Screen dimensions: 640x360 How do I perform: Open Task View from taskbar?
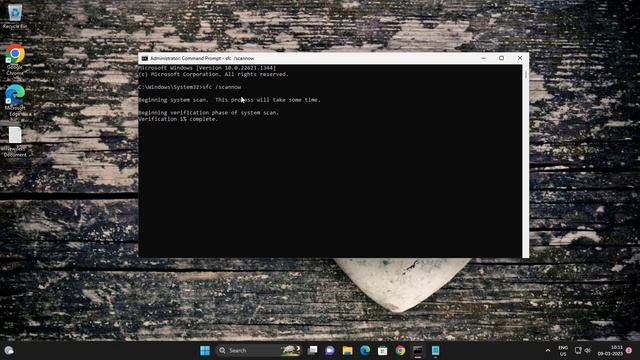[312, 350]
